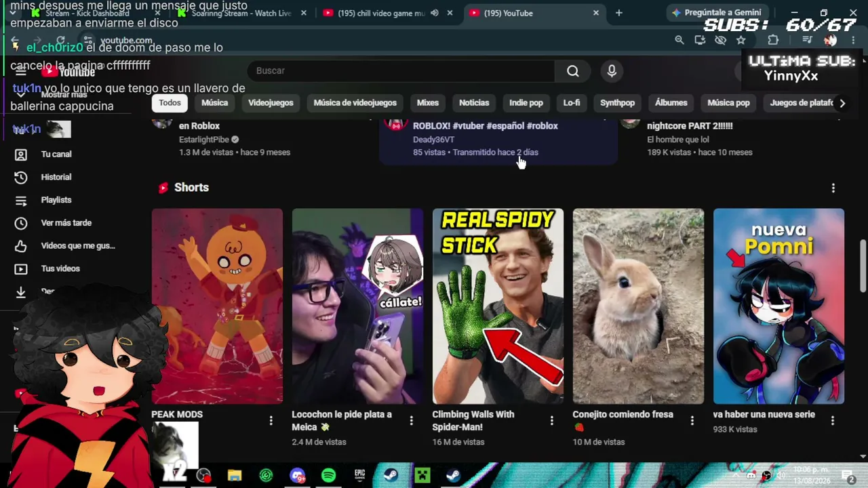Open the Windows notification center icon
This screenshot has width=868, height=488.
(x=848, y=476)
